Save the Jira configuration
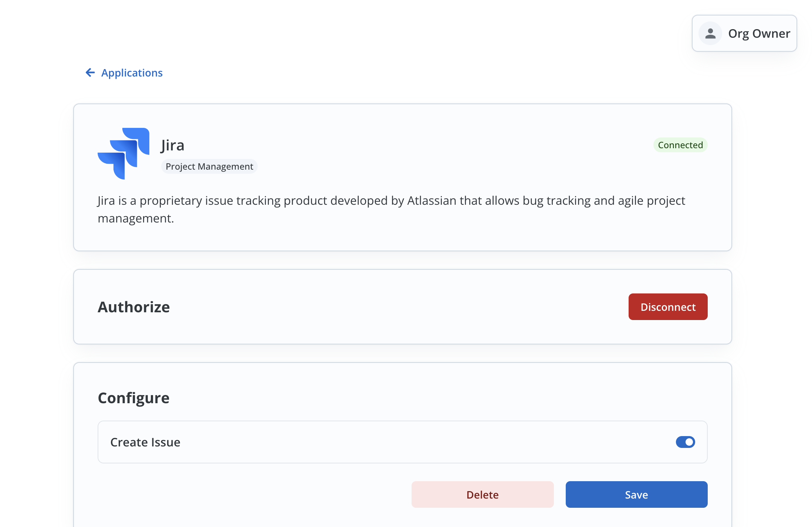This screenshot has height=527, width=812. [x=636, y=494]
